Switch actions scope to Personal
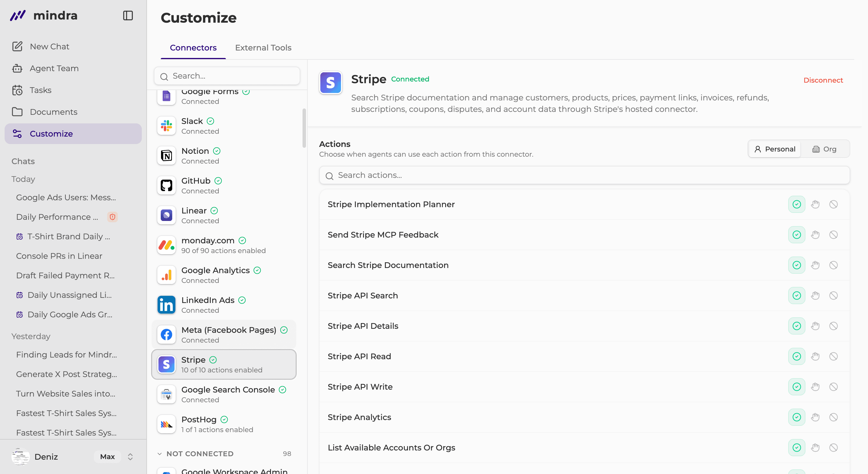This screenshot has height=474, width=868. 775,149
